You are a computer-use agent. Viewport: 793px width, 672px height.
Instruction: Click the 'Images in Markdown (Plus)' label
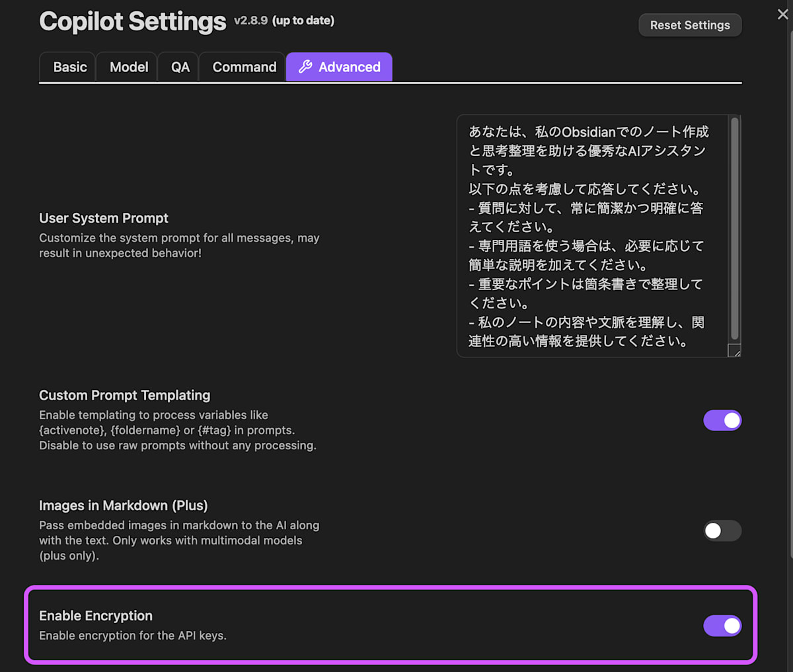[124, 505]
